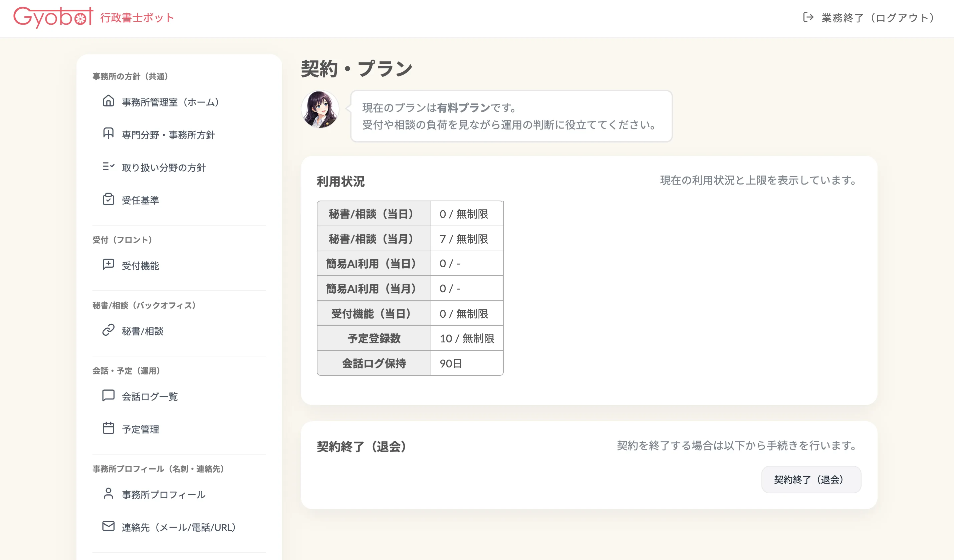Screen dimensions: 954x560
Task: Open 会話ログ一覧 menu item
Action: point(150,396)
